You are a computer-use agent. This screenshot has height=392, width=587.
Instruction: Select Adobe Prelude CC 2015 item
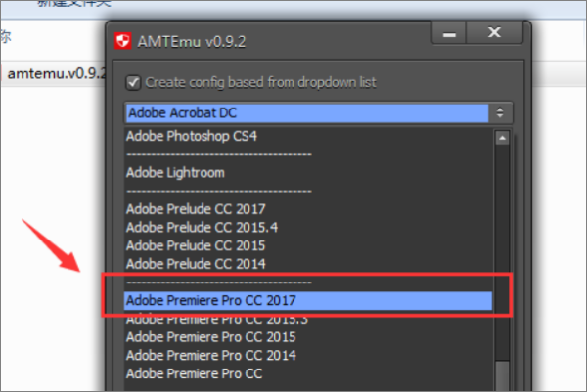(196, 244)
